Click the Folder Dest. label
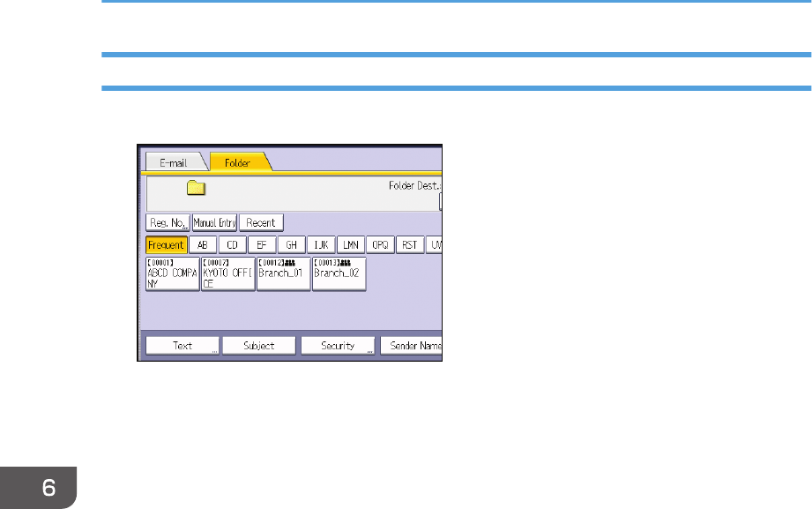The height and width of the screenshot is (509, 812). click(x=414, y=185)
